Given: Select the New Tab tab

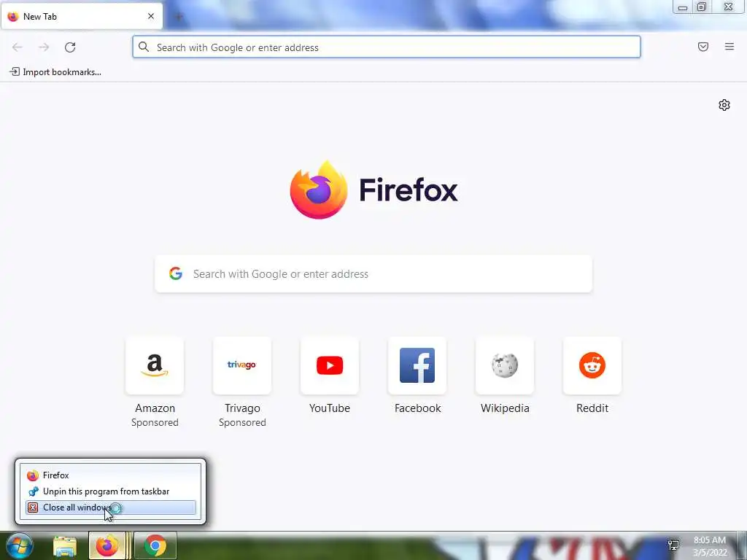Looking at the screenshot, I should (x=82, y=16).
